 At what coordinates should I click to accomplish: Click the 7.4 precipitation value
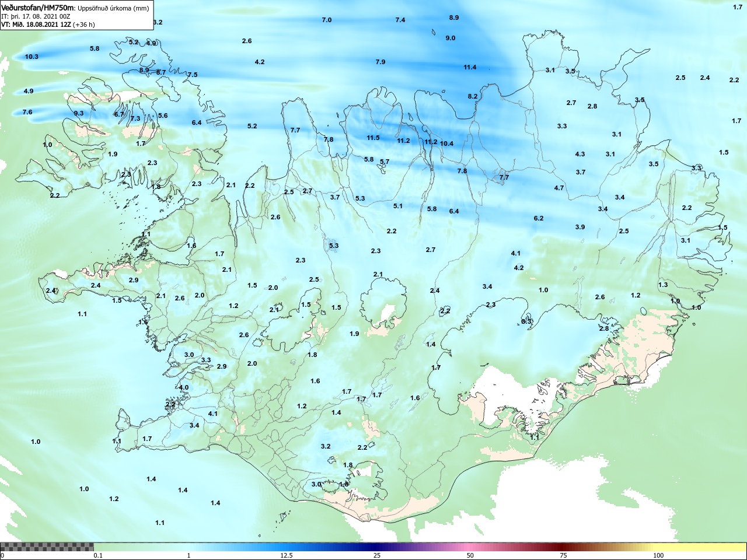click(x=400, y=20)
